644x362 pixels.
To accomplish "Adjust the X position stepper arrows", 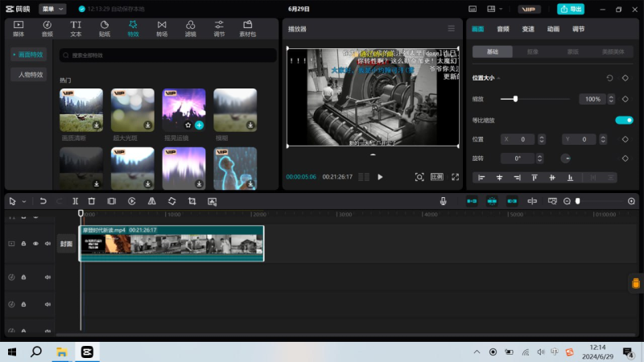I will (x=541, y=139).
